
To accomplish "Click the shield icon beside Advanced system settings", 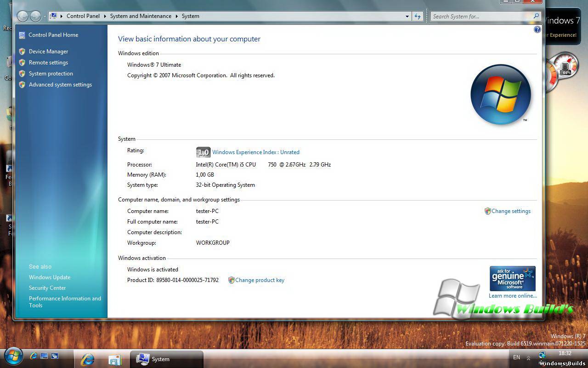I will point(22,85).
